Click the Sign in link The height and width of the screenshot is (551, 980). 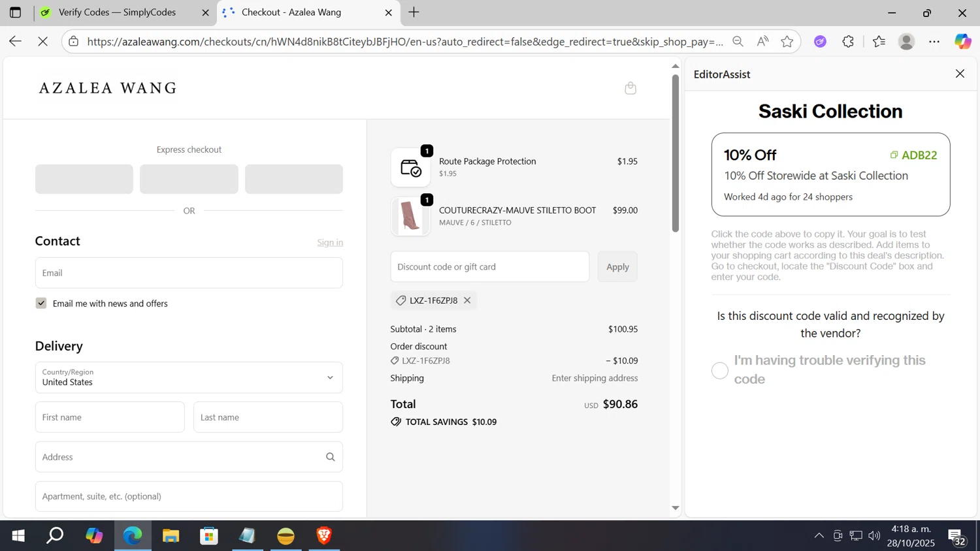click(330, 242)
